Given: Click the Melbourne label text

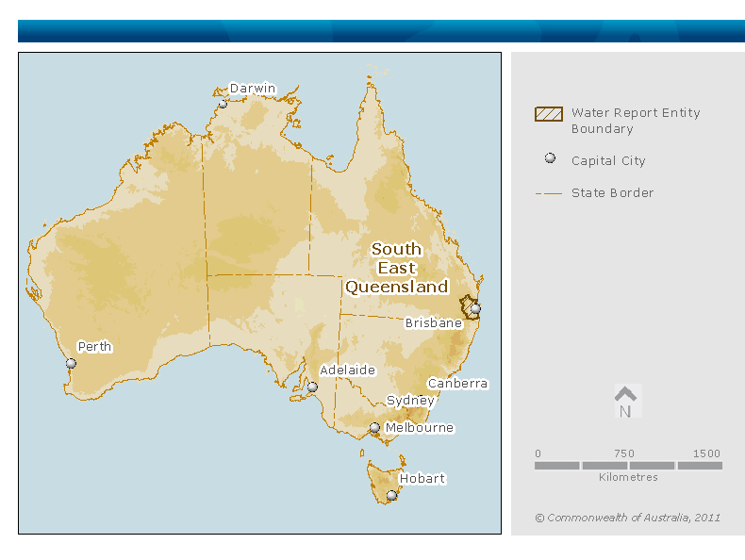Looking at the screenshot, I should pyautogui.click(x=419, y=428).
